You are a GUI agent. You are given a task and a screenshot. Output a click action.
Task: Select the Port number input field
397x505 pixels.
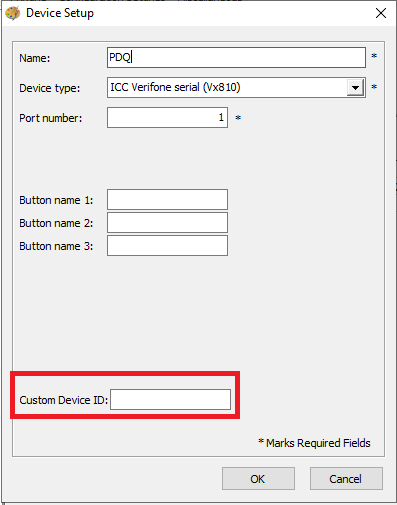point(167,117)
